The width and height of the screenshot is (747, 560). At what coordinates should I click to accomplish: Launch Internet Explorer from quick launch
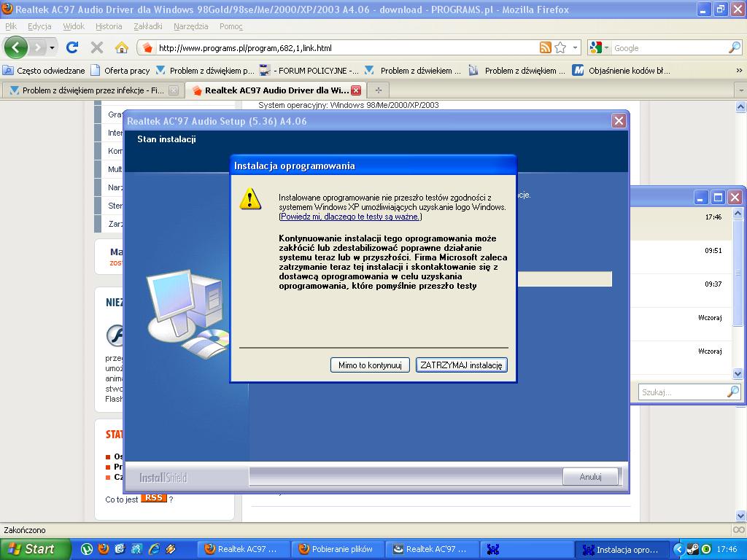[154, 549]
